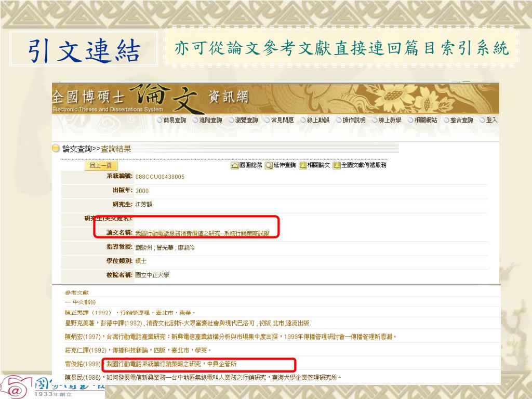Click the 系統編號 field label
Viewport: 532px width, 399px height.
tap(119, 176)
